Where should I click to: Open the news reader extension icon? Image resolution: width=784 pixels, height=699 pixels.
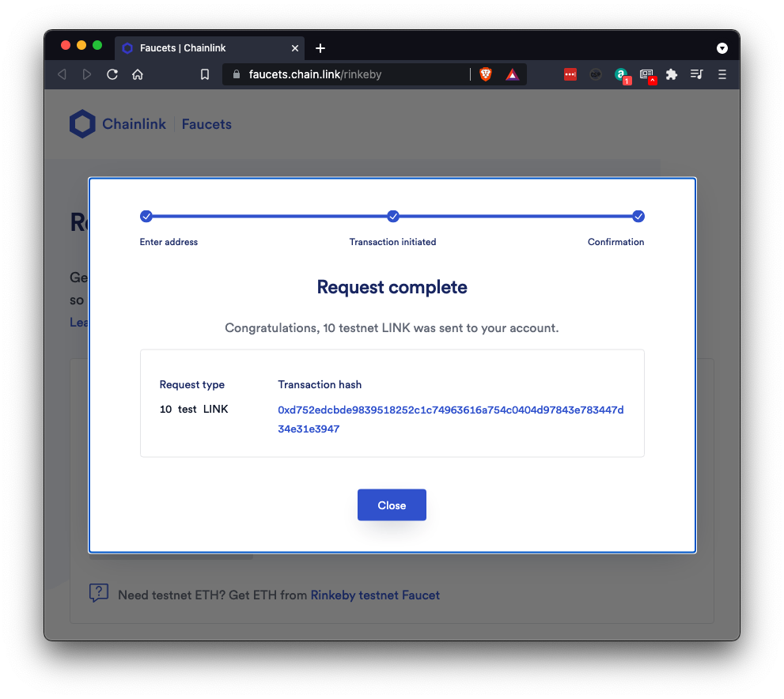(x=647, y=75)
